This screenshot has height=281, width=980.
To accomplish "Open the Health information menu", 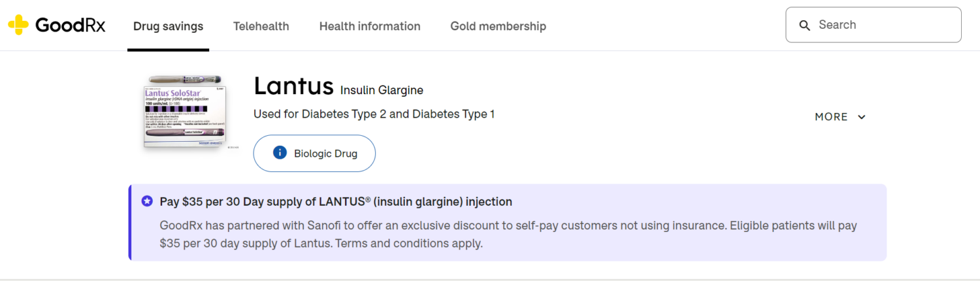I will pyautogui.click(x=370, y=27).
